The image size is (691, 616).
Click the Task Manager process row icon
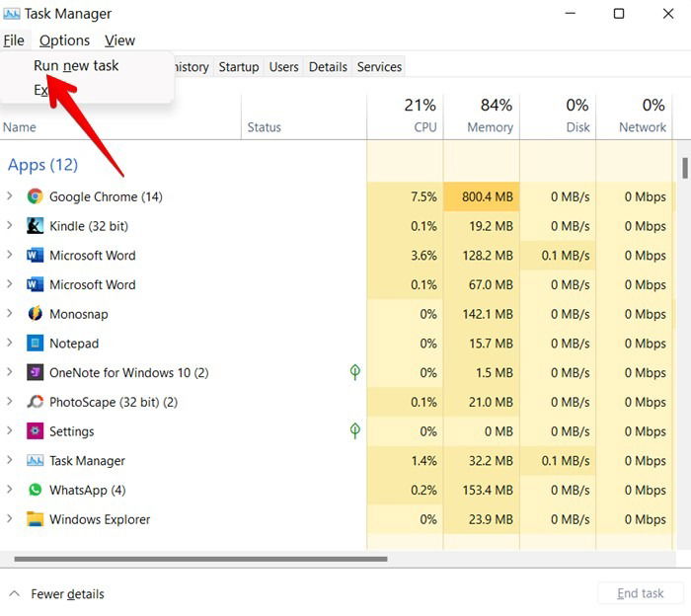35,460
